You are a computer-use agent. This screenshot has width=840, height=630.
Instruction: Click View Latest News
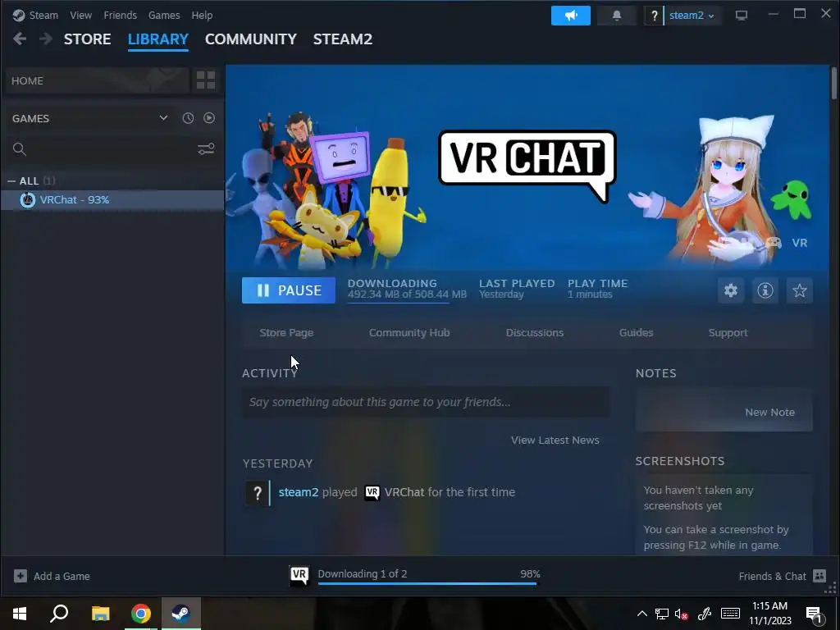click(x=555, y=440)
